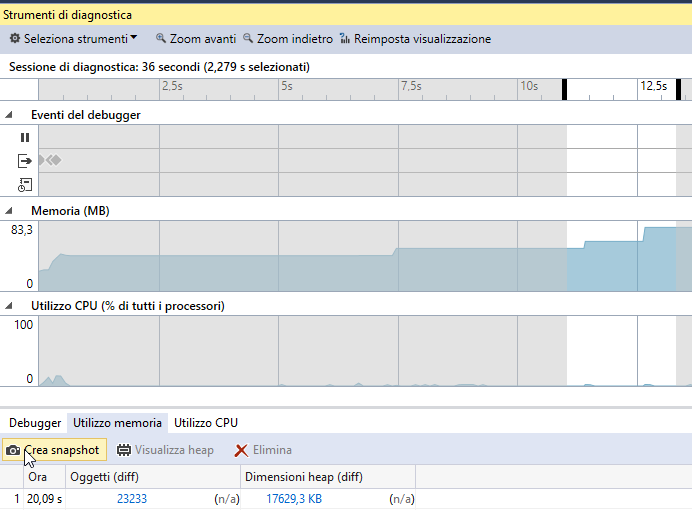Click the memory graph's highlighted blue selected region

[621, 266]
